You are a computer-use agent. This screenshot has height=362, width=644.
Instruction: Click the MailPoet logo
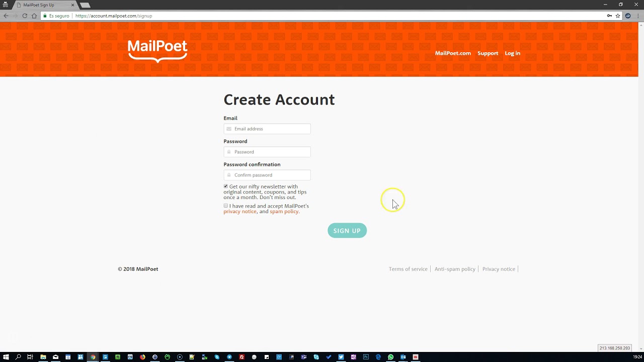point(157,50)
